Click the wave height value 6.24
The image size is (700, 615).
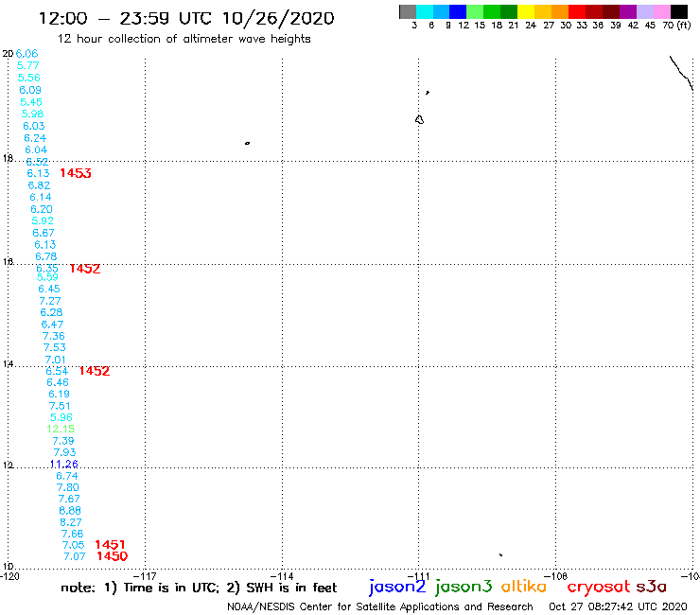click(35, 138)
